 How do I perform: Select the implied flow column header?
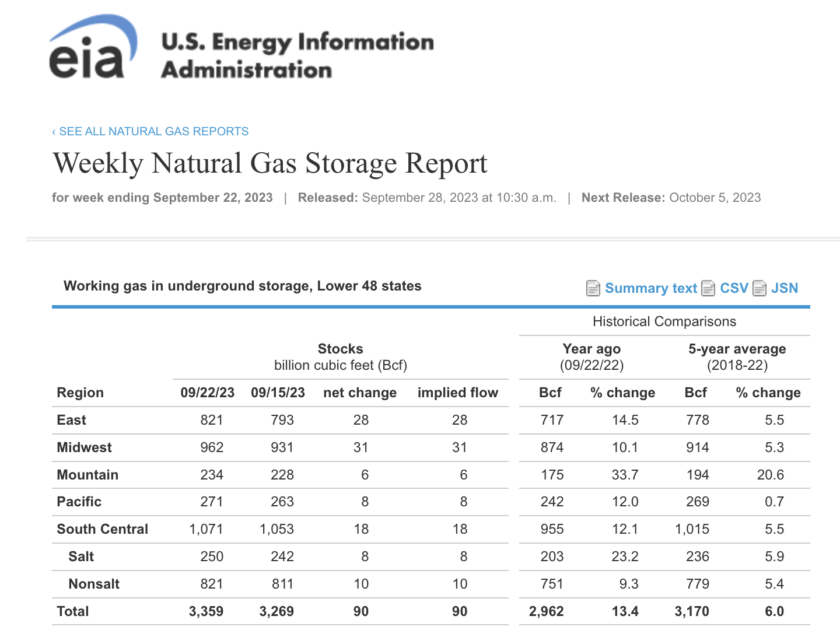tap(458, 393)
